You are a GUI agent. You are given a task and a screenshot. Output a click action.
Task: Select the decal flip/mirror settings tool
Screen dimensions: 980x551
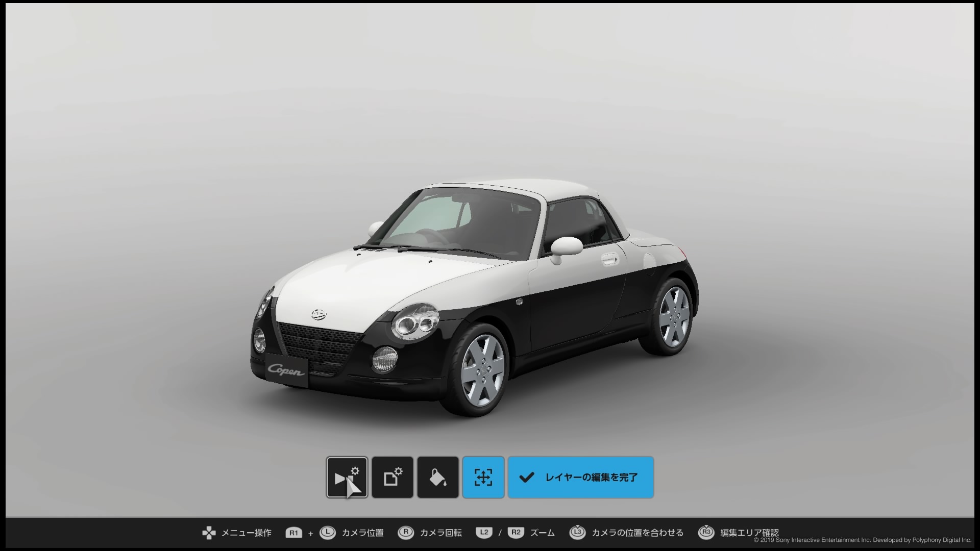pyautogui.click(x=347, y=478)
